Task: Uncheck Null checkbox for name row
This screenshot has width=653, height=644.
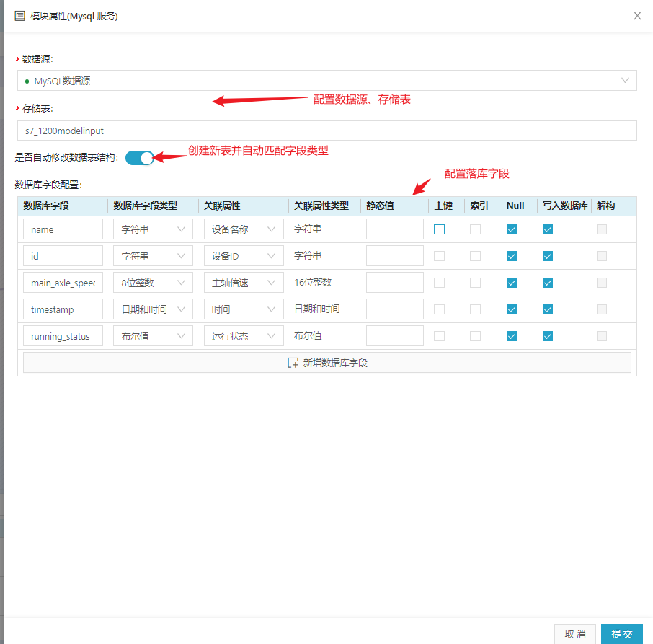Action: coord(512,229)
